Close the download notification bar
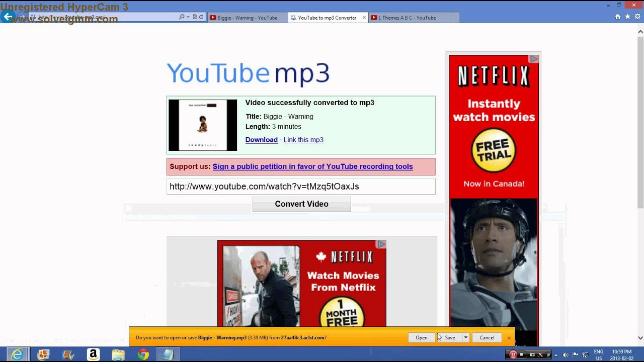The width and height of the screenshot is (644, 362). click(x=509, y=338)
